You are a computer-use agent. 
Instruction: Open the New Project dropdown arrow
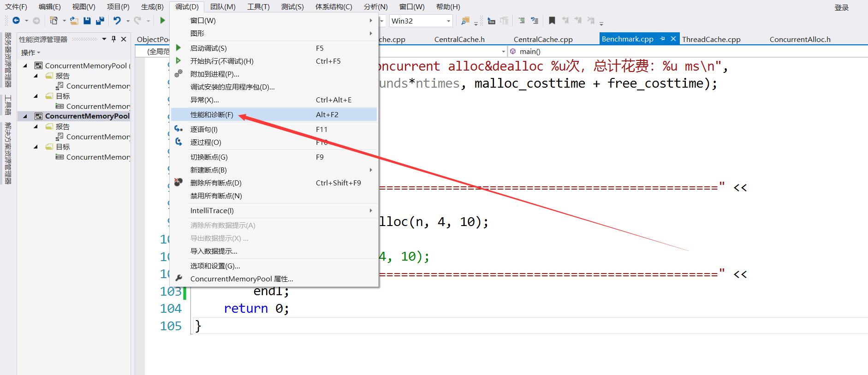pyautogui.click(x=64, y=21)
